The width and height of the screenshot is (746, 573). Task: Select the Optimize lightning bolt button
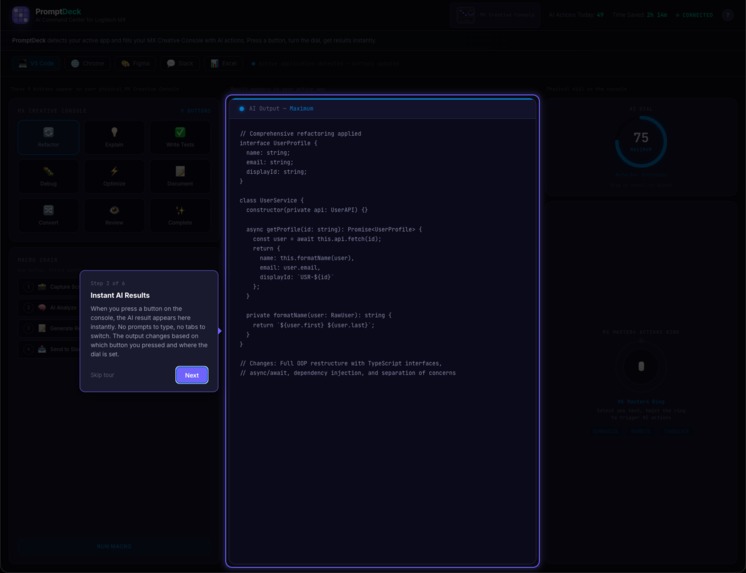114,176
